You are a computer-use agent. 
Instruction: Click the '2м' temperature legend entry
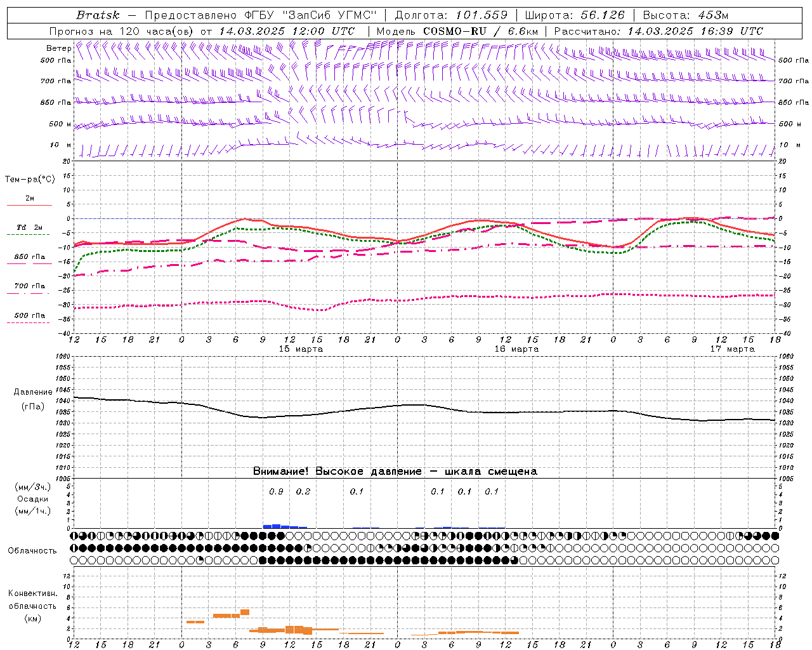(x=30, y=198)
